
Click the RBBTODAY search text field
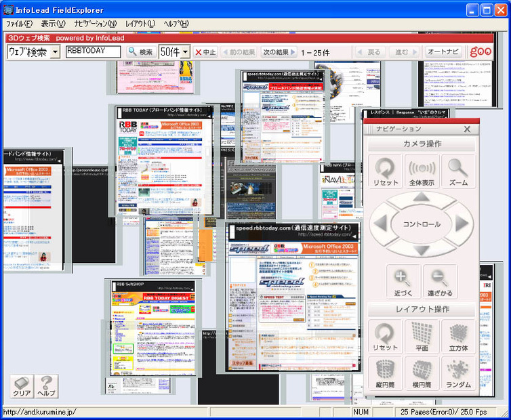[94, 51]
